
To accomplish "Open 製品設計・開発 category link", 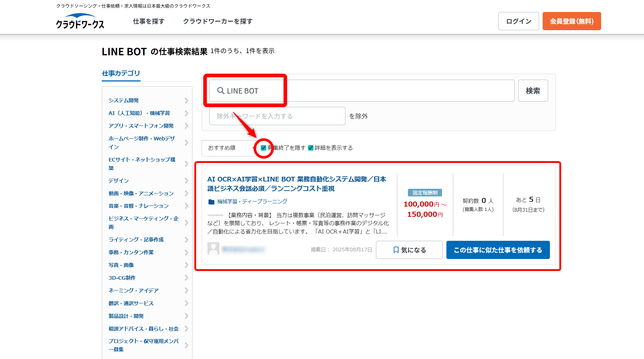I will [126, 316].
